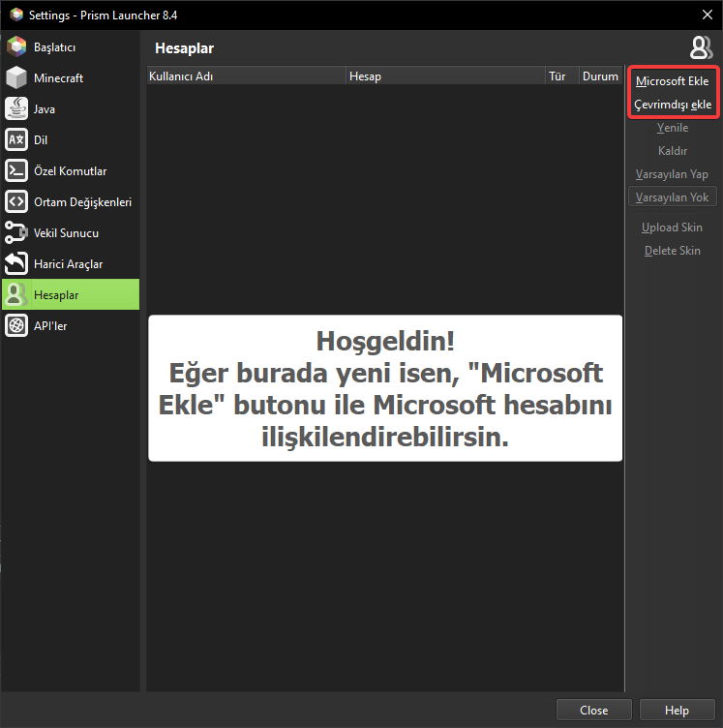Screen dimensions: 723x728
Task: Select the Ortam Değişkenleri code icon
Action: click(x=16, y=201)
